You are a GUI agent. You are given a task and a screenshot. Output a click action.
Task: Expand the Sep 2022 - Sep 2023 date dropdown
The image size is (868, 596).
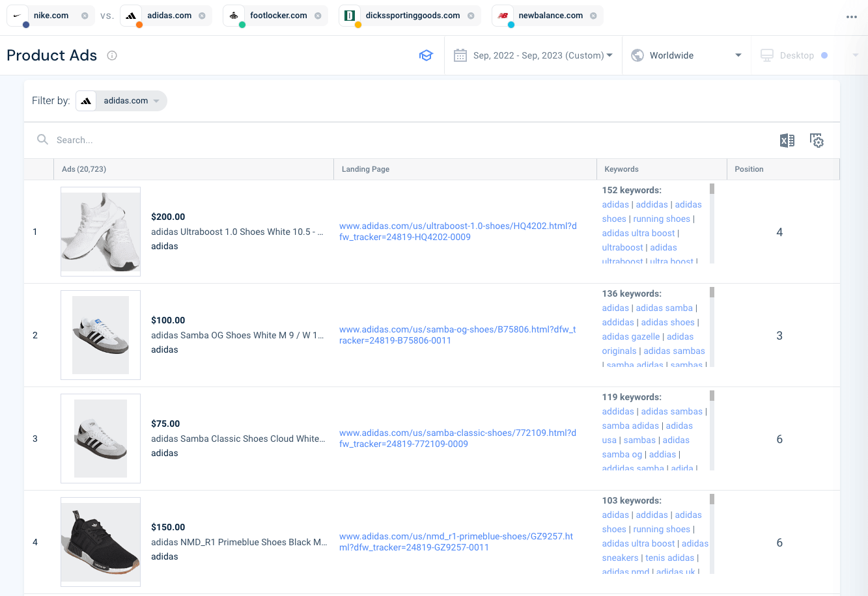pyautogui.click(x=609, y=55)
